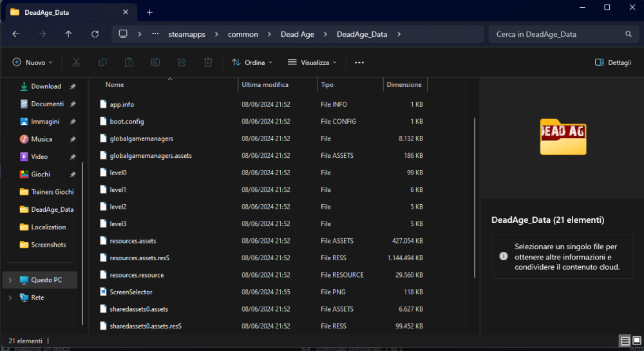Go up one folder level

click(69, 34)
